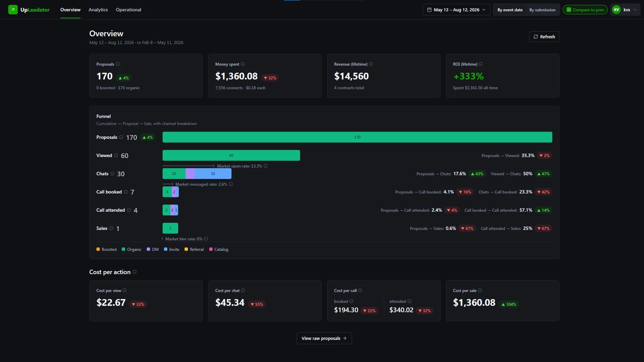Click the info icon next to Proposals card
The height and width of the screenshot is (362, 644).
[x=118, y=64]
